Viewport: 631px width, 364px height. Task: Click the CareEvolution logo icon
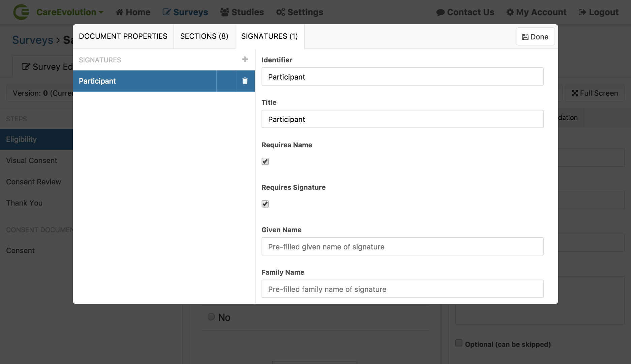click(x=21, y=12)
